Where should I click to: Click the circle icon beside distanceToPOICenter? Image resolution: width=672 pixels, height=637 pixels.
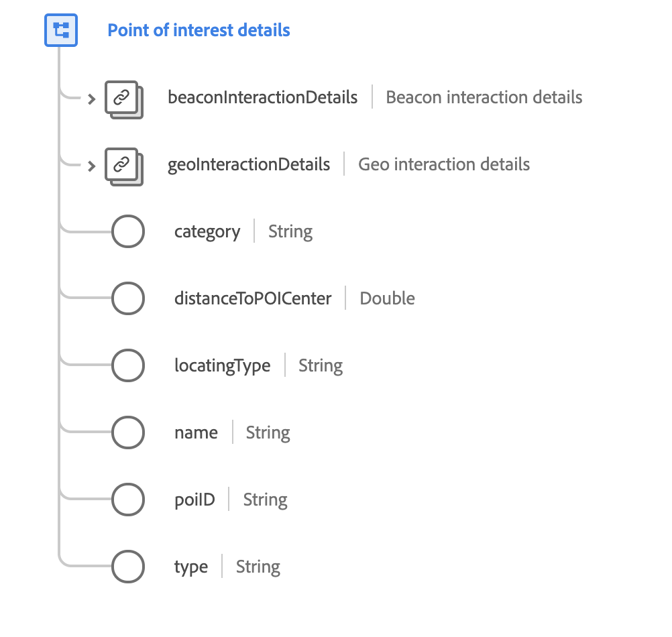click(127, 298)
